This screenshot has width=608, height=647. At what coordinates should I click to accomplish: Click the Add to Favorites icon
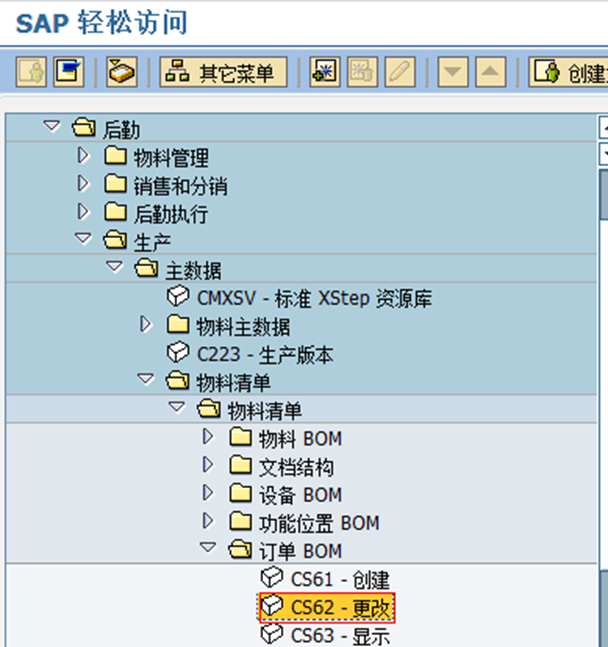tap(325, 72)
